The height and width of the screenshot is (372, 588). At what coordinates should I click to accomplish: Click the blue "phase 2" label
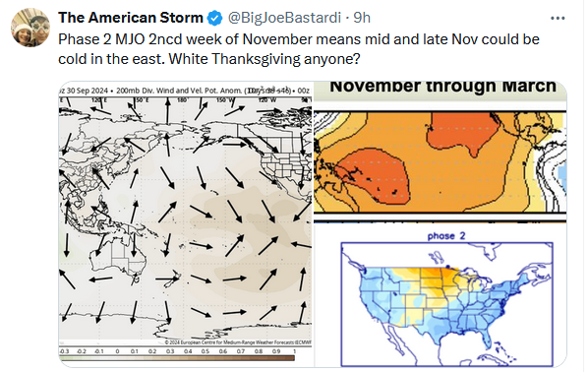point(446,236)
